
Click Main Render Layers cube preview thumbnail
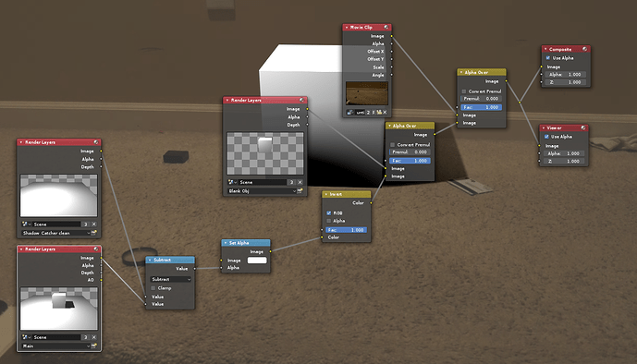pos(59,309)
